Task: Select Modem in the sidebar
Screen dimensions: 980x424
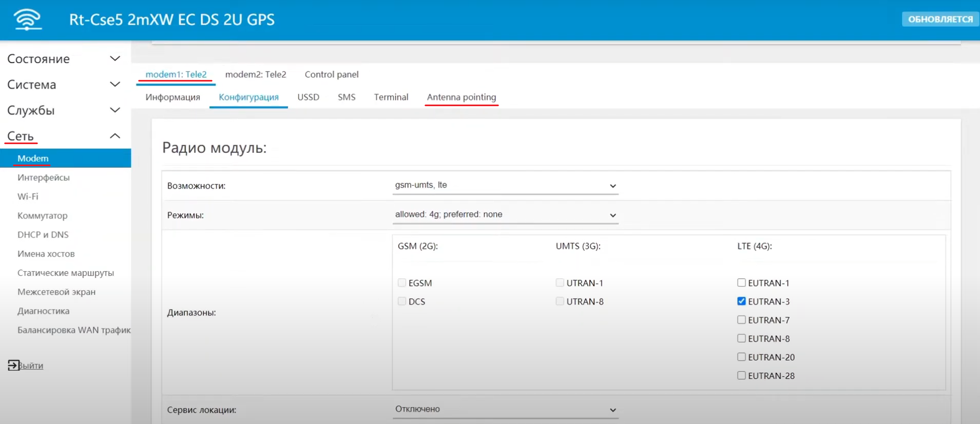Action: [65, 158]
